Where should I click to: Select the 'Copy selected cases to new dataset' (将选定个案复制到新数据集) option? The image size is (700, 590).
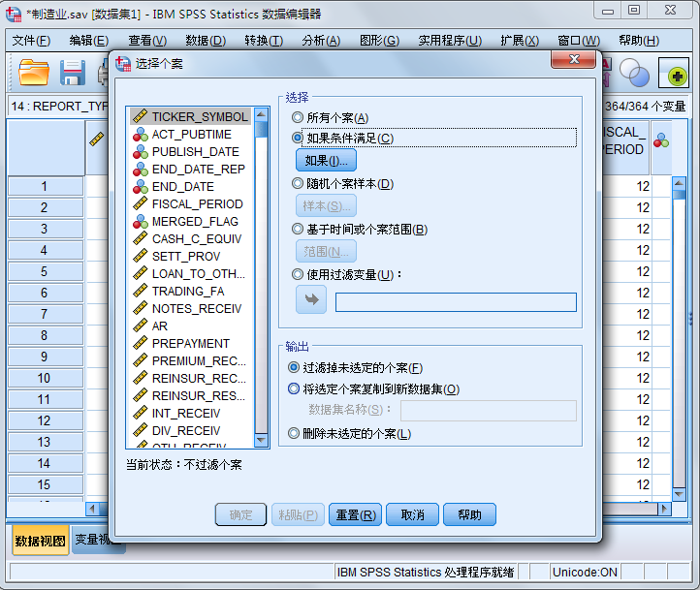[x=373, y=388]
